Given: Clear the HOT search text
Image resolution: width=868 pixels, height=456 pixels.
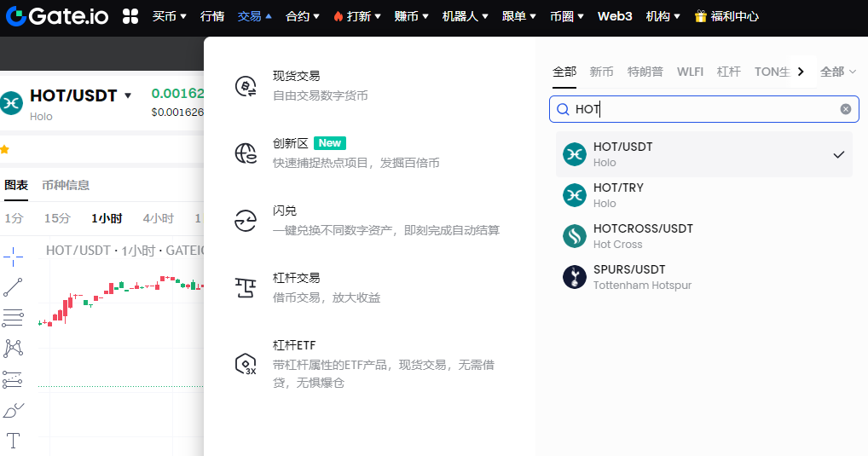Looking at the screenshot, I should tap(845, 109).
